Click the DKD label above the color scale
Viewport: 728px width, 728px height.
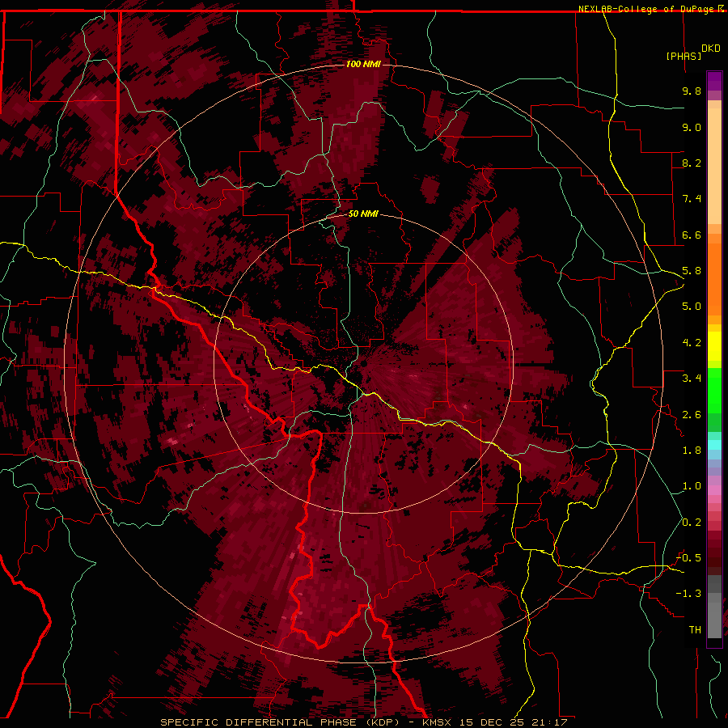(711, 49)
